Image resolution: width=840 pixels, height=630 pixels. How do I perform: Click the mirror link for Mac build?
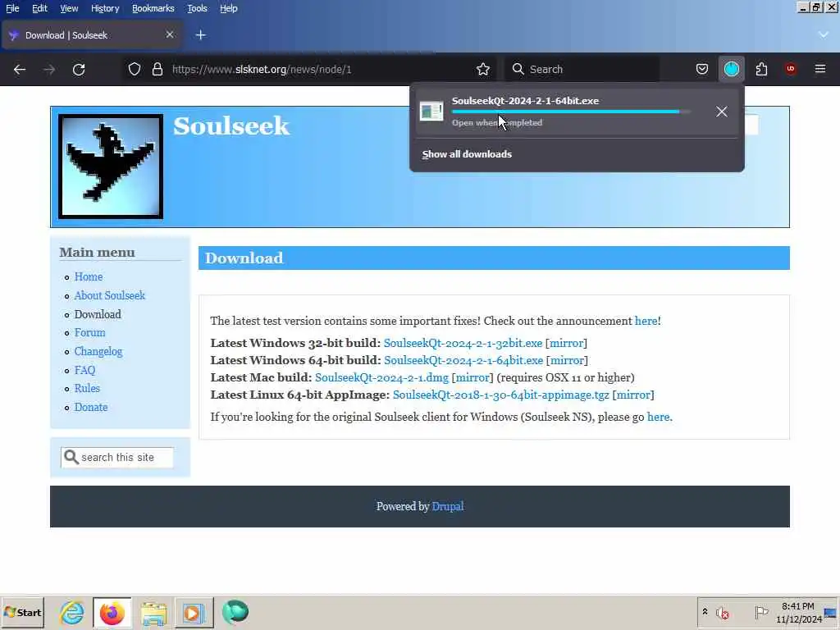(x=472, y=377)
